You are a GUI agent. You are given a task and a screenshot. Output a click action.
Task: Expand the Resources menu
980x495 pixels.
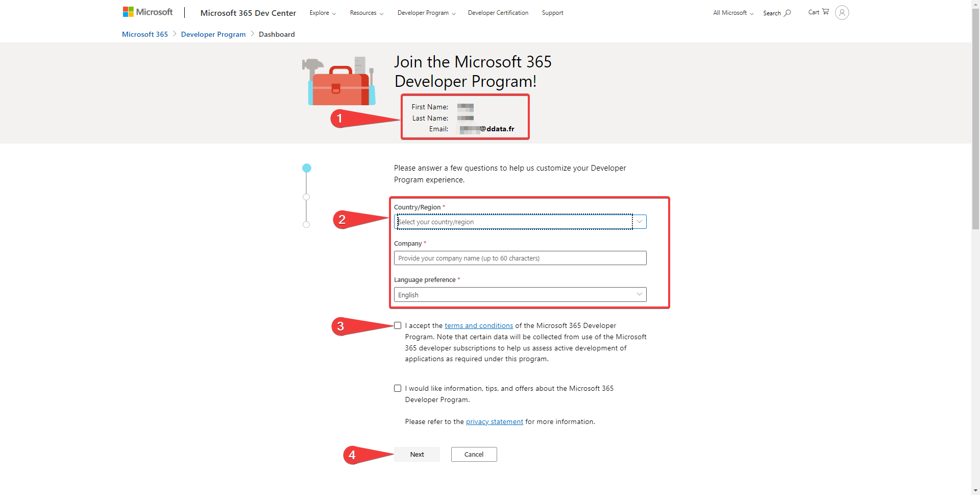(x=366, y=13)
